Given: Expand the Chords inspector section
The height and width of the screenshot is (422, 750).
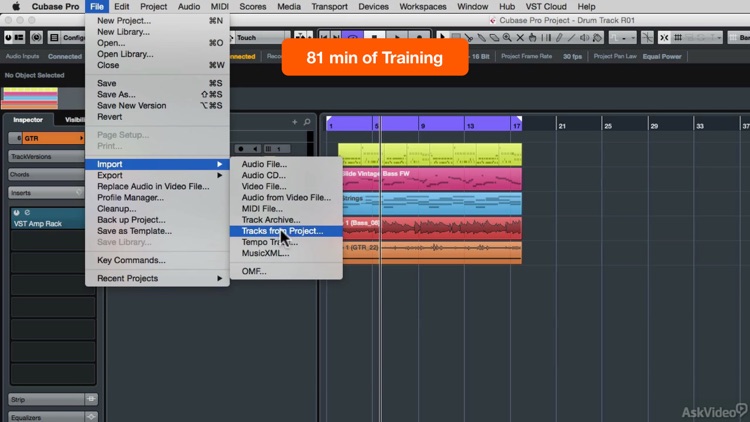Looking at the screenshot, I should (46, 175).
